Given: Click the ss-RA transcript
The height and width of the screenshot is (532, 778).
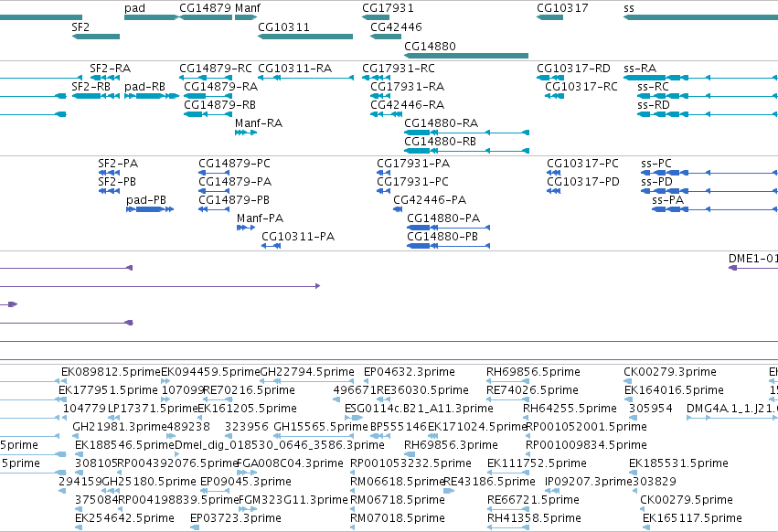Looking at the screenshot, I should 700,78.
